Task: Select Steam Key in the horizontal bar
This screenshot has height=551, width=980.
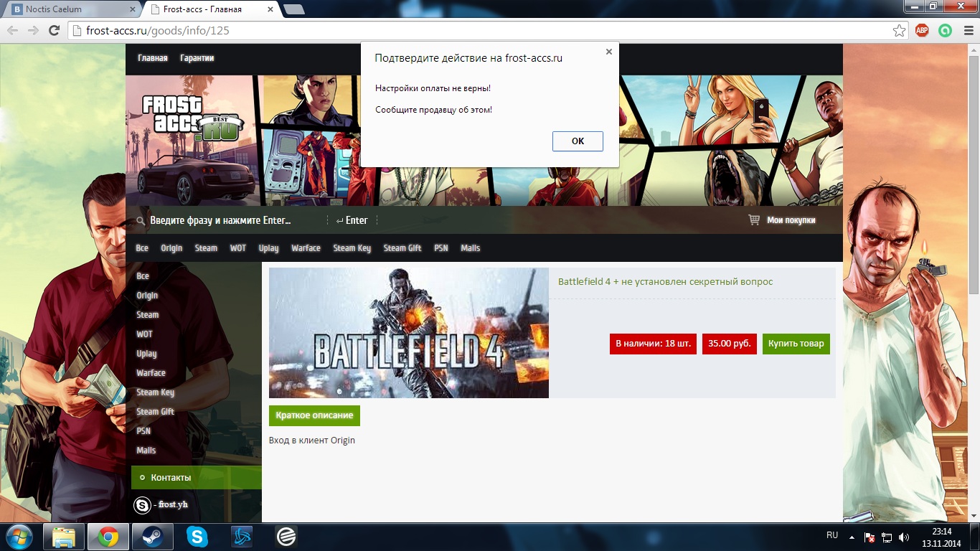Action: point(352,248)
